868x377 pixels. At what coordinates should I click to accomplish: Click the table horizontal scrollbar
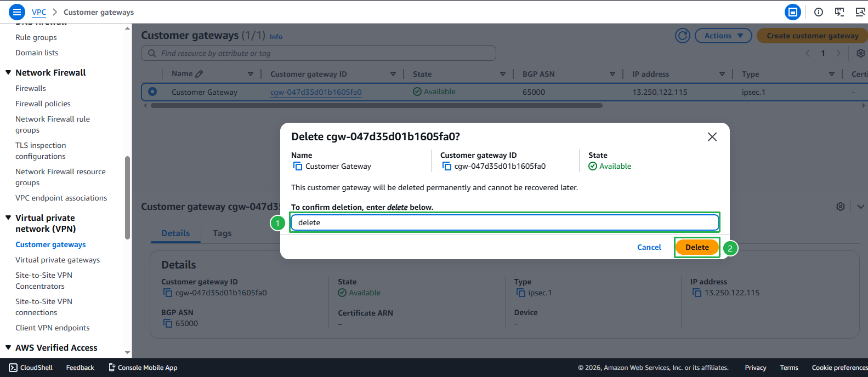(376, 105)
